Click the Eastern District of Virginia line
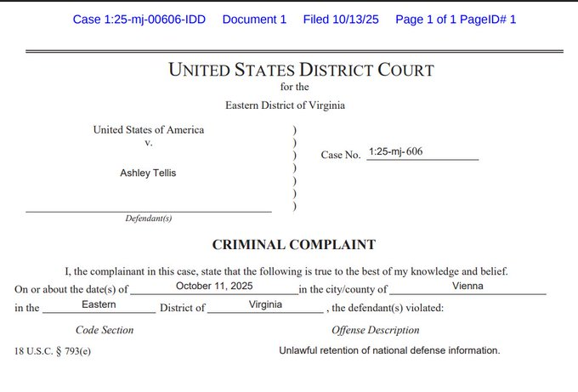This screenshot has height=392, width=578. [285, 105]
